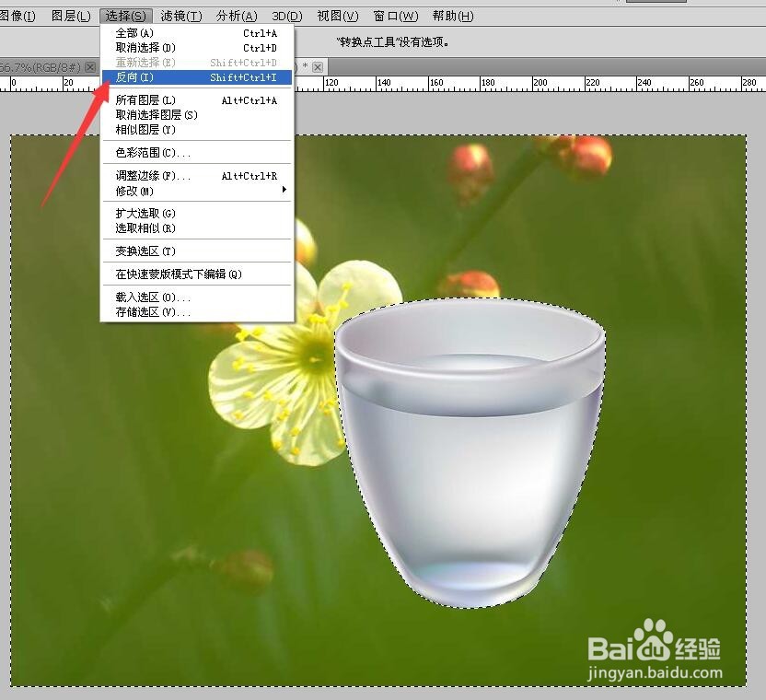Choose 在快速蒙版模式下编辑(Q)

pos(197,274)
